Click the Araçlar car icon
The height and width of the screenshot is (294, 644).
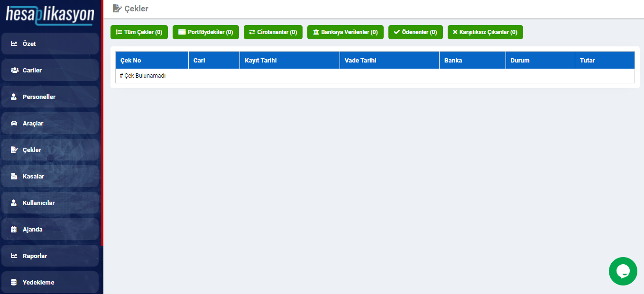coord(14,123)
